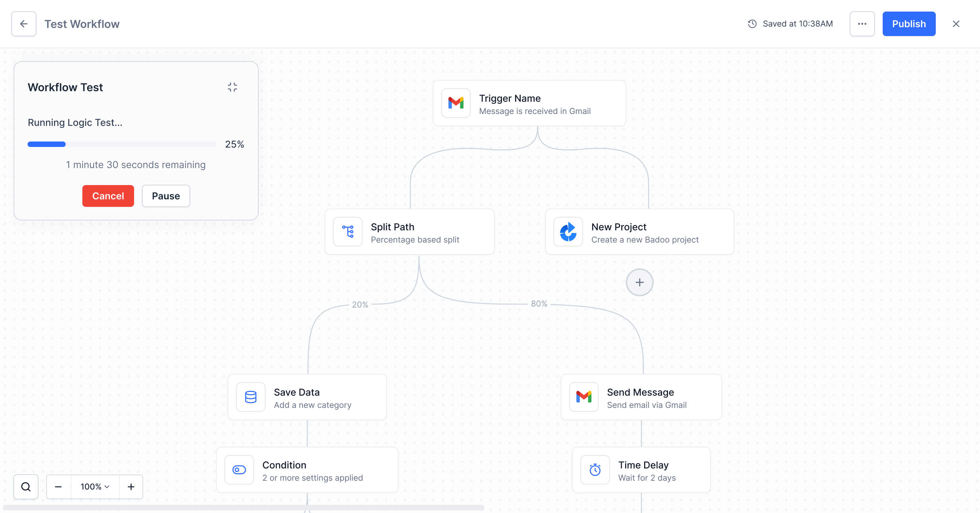Click the Save Data database icon

click(250, 397)
